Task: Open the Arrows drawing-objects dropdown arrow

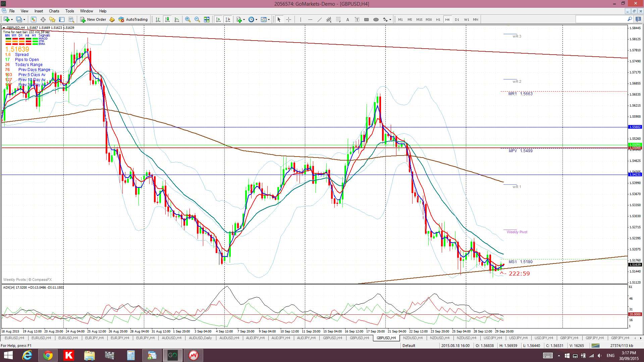Action: click(390, 19)
